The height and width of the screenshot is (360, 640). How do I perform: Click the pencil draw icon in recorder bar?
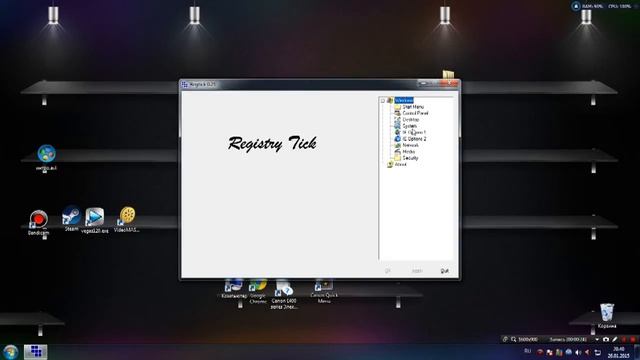click(x=614, y=340)
